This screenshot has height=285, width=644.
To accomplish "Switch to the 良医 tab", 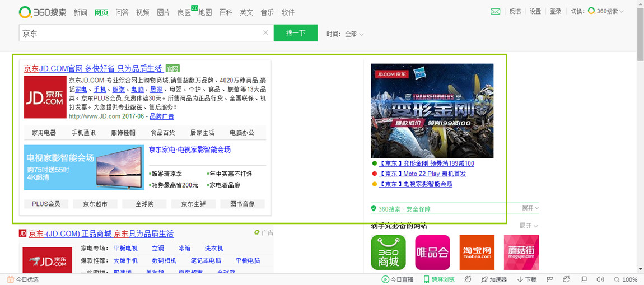I will pyautogui.click(x=184, y=12).
